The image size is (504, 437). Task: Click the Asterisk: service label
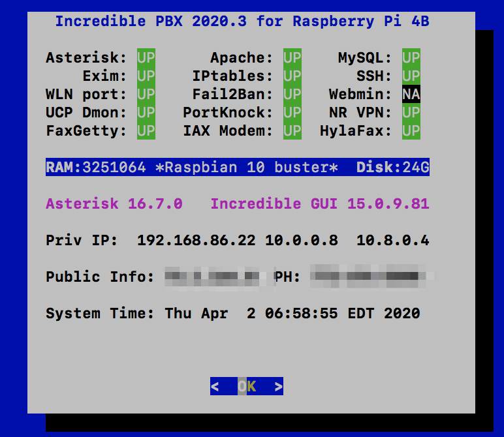pos(86,58)
